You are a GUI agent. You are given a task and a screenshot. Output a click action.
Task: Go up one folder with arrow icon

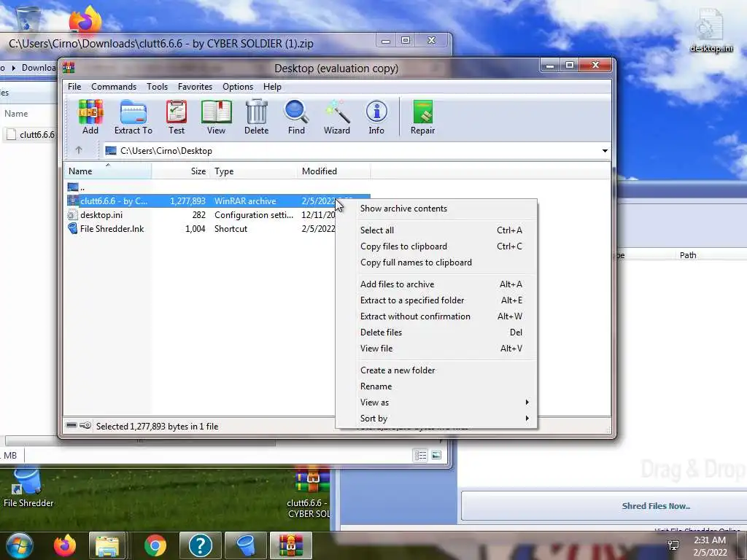[79, 150]
